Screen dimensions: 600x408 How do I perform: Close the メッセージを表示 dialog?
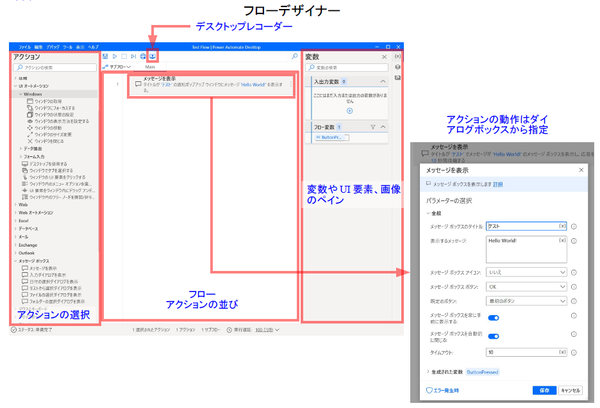(x=581, y=170)
